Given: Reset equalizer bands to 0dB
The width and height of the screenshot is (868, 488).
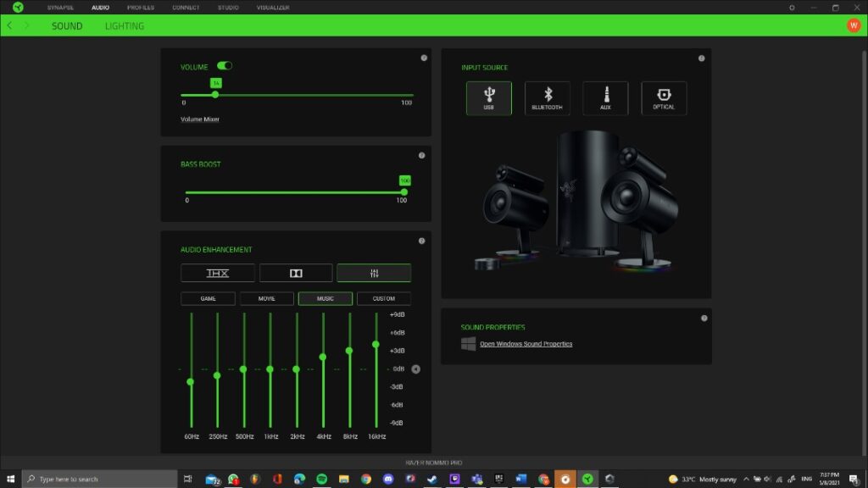Looking at the screenshot, I should (x=414, y=369).
